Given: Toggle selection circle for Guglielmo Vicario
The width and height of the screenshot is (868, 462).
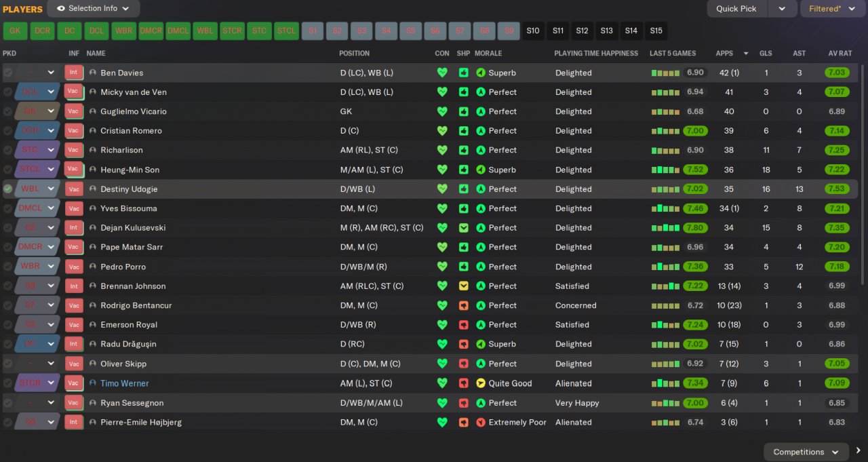Looking at the screenshot, I should [x=7, y=111].
